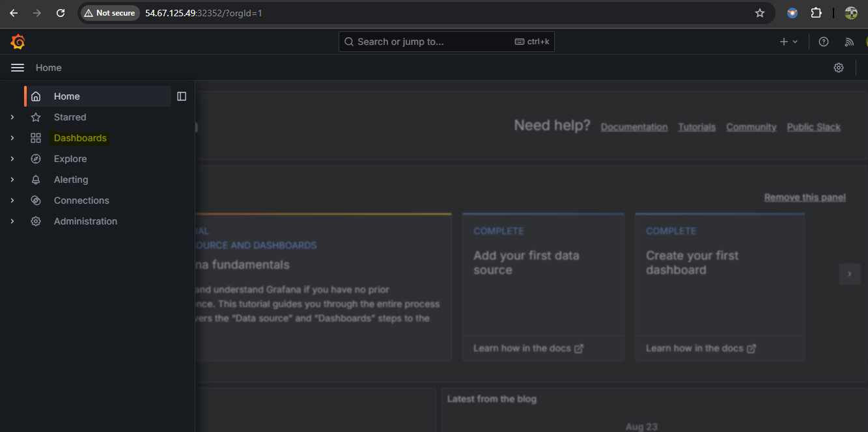Click the Starred star icon
Screen dimensions: 868x432
point(36,117)
